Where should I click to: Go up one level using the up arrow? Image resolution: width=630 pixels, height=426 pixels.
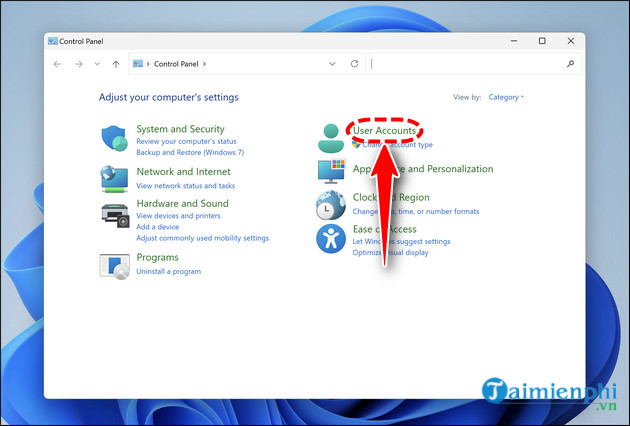[x=116, y=64]
